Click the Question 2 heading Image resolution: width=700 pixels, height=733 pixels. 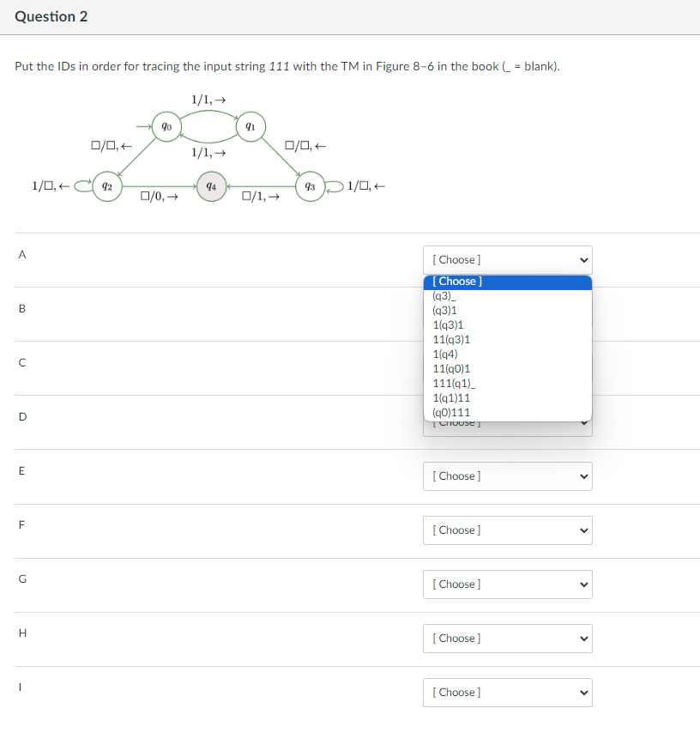pyautogui.click(x=51, y=15)
